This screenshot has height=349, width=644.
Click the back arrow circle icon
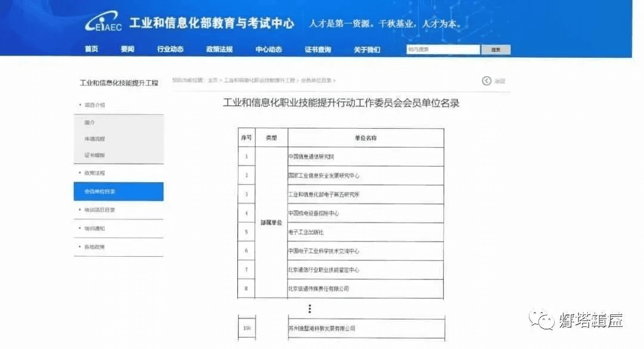[487, 81]
